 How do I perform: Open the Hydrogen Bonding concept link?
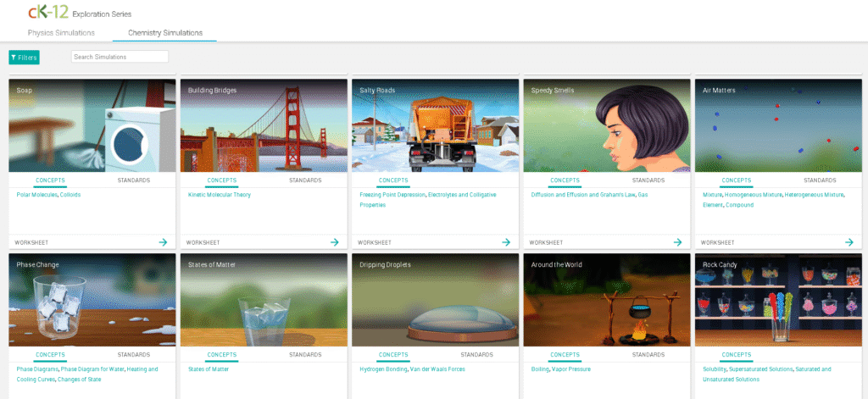click(x=383, y=369)
